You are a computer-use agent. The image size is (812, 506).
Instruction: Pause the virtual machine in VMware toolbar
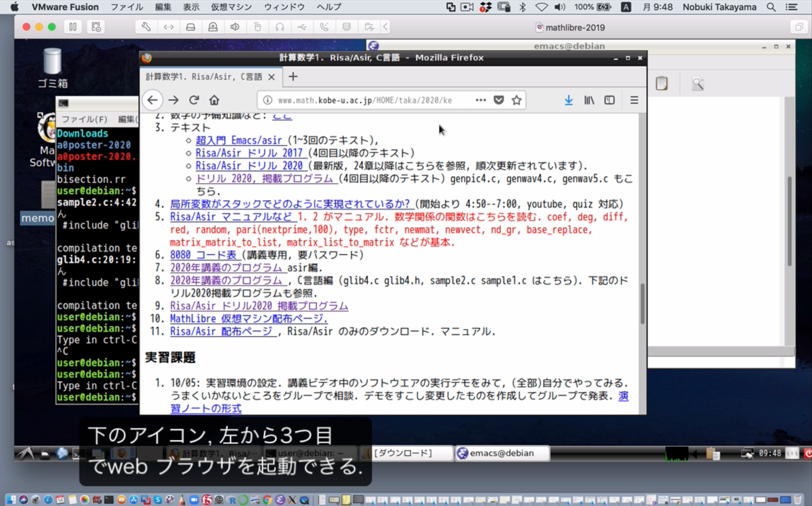point(73,27)
